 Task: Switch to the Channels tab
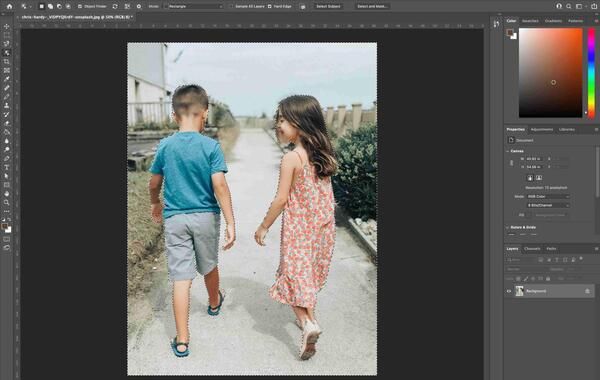pyautogui.click(x=532, y=249)
